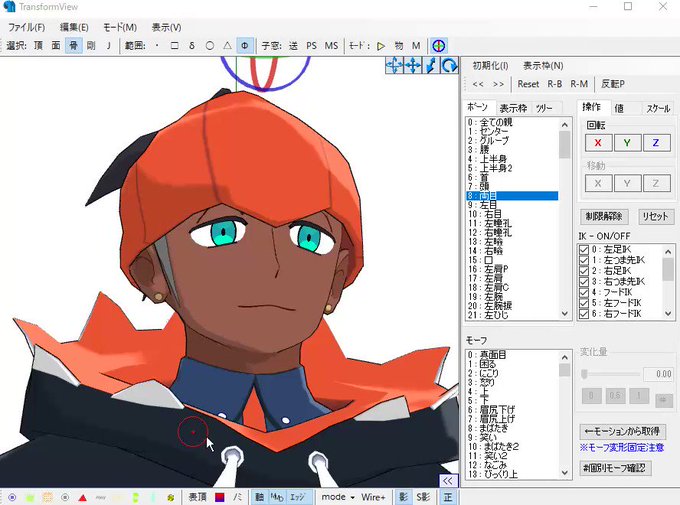The height and width of the screenshot is (505, 680).
Task: Open the ファイル(F) menu
Action: coord(26,27)
